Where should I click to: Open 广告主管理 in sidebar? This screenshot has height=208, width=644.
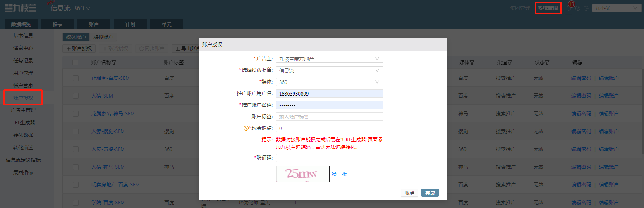coord(23,110)
